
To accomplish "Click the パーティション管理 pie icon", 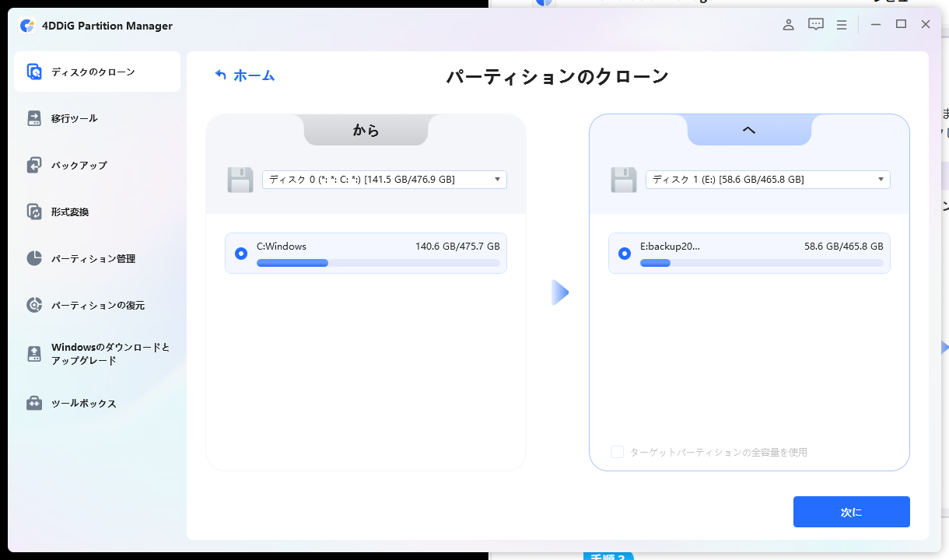I will click(34, 258).
